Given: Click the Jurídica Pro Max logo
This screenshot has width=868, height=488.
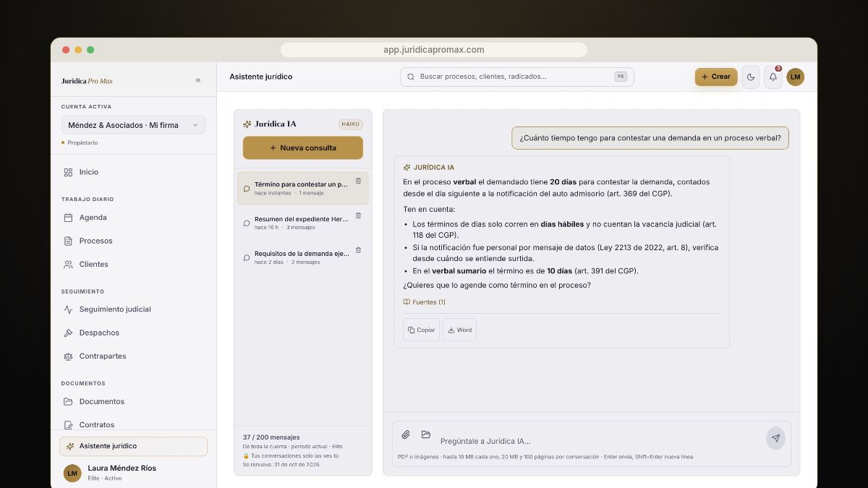Looking at the screenshot, I should click(x=87, y=81).
